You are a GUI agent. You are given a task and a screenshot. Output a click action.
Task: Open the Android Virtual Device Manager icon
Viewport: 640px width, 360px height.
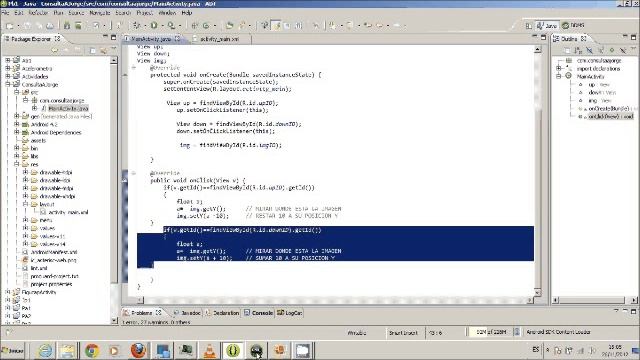point(78,26)
